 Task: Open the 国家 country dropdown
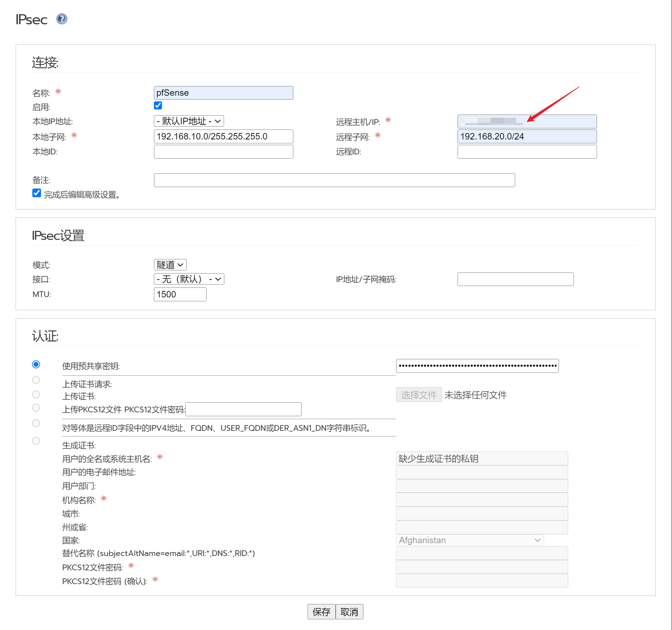[469, 540]
